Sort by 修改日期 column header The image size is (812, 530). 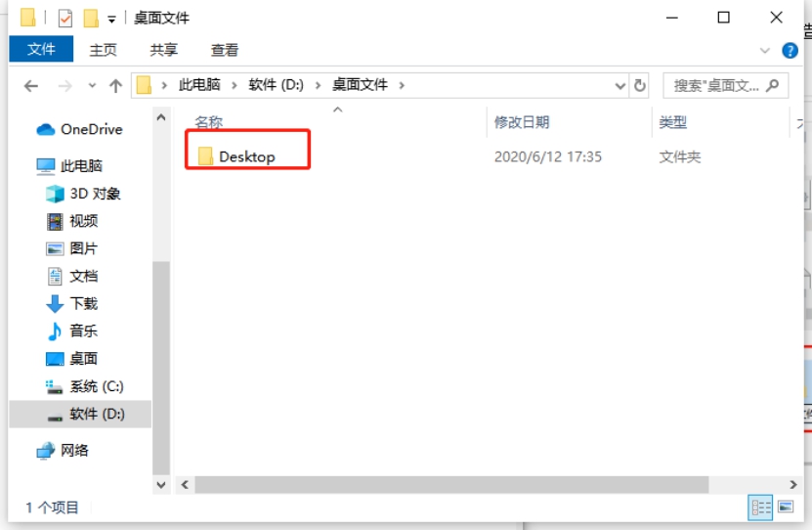pyautogui.click(x=522, y=122)
